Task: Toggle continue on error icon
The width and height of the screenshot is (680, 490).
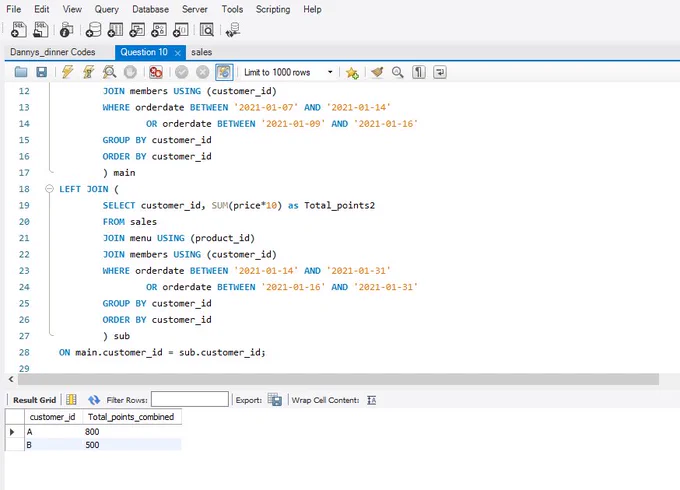Action: point(156,72)
